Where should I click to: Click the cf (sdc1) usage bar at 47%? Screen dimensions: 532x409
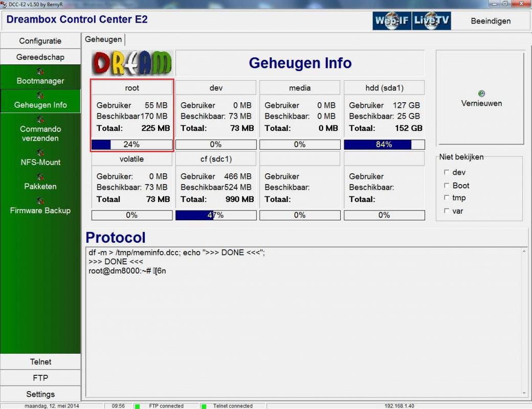point(216,215)
